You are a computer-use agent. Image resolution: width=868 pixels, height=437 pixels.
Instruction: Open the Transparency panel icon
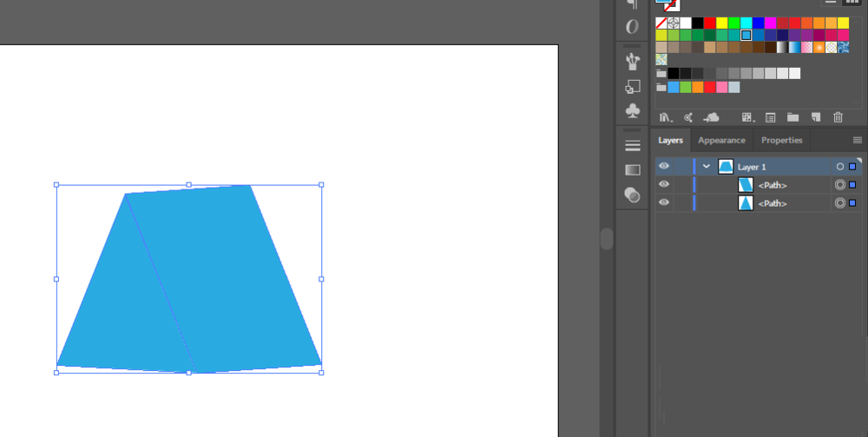[632, 195]
